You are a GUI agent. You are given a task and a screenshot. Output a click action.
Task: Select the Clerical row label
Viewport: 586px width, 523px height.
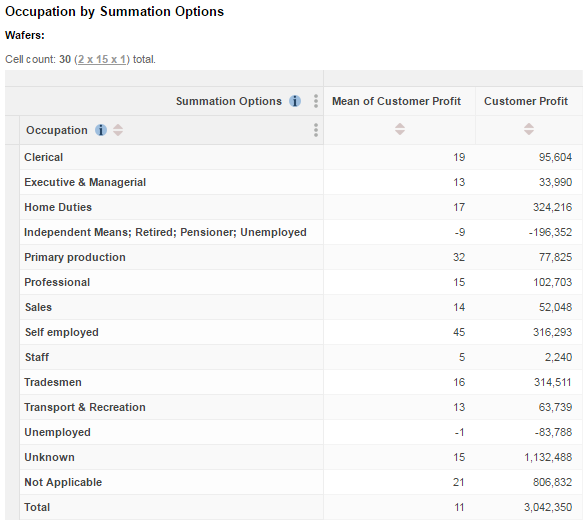pyautogui.click(x=43, y=157)
